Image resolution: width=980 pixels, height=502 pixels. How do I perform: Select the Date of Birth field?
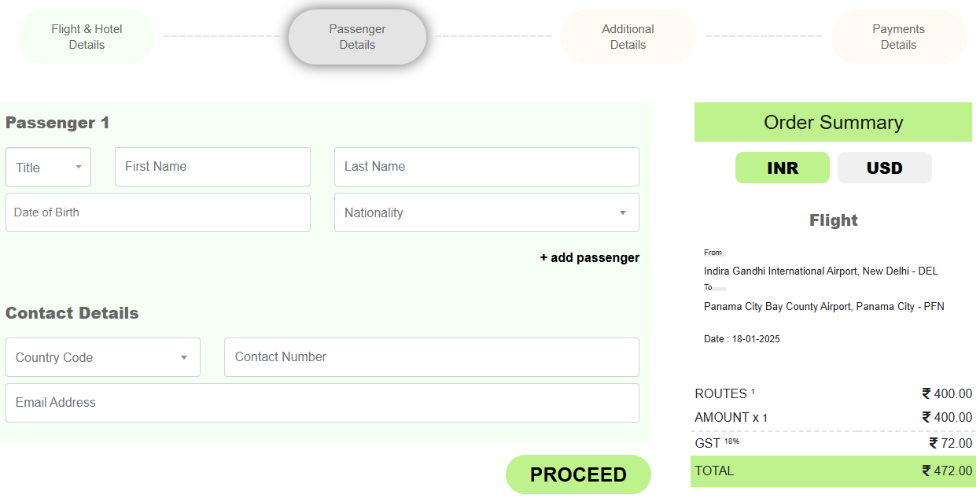click(157, 212)
